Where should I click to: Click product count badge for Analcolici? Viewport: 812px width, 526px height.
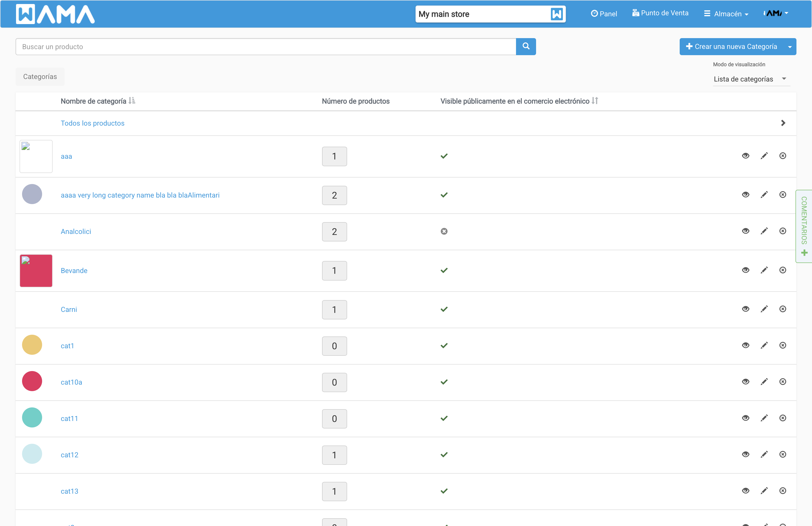(334, 231)
